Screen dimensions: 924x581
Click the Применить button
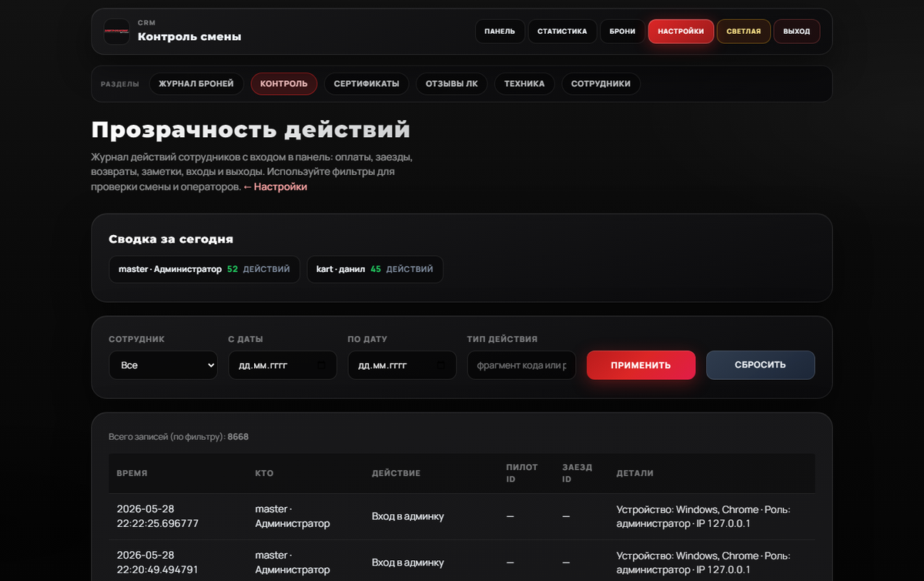(x=641, y=365)
